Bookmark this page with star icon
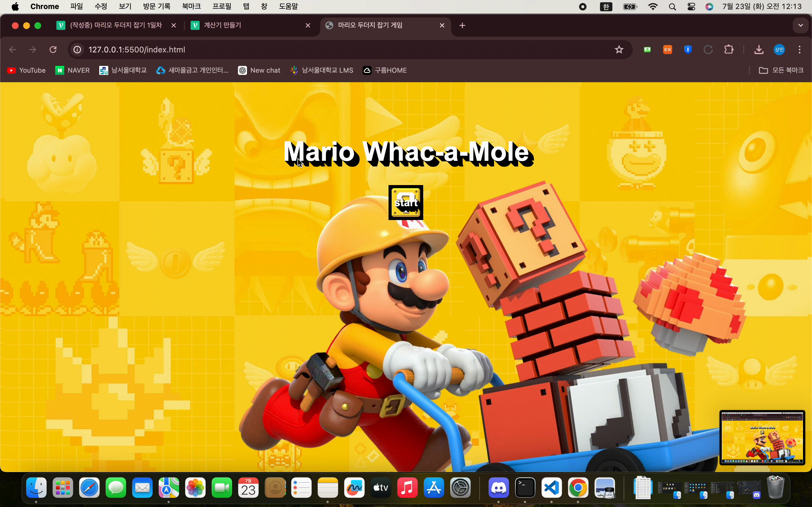The width and height of the screenshot is (812, 507). pyautogui.click(x=619, y=50)
